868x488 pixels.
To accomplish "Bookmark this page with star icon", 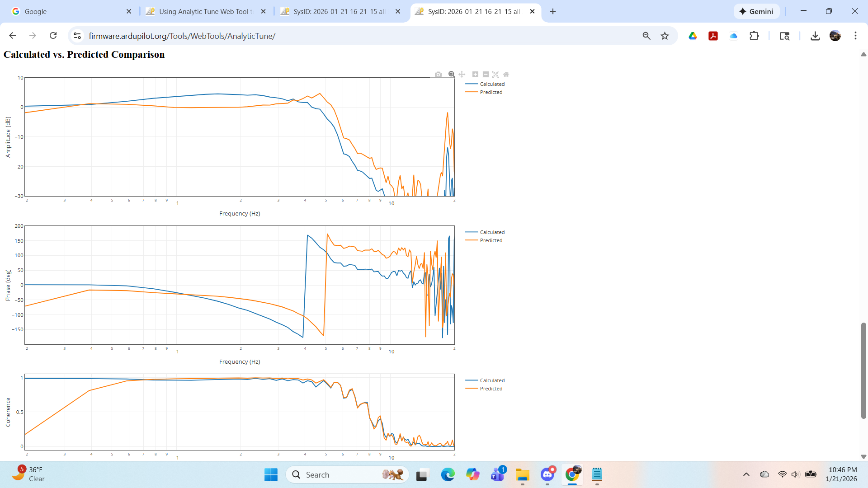I will [x=665, y=36].
